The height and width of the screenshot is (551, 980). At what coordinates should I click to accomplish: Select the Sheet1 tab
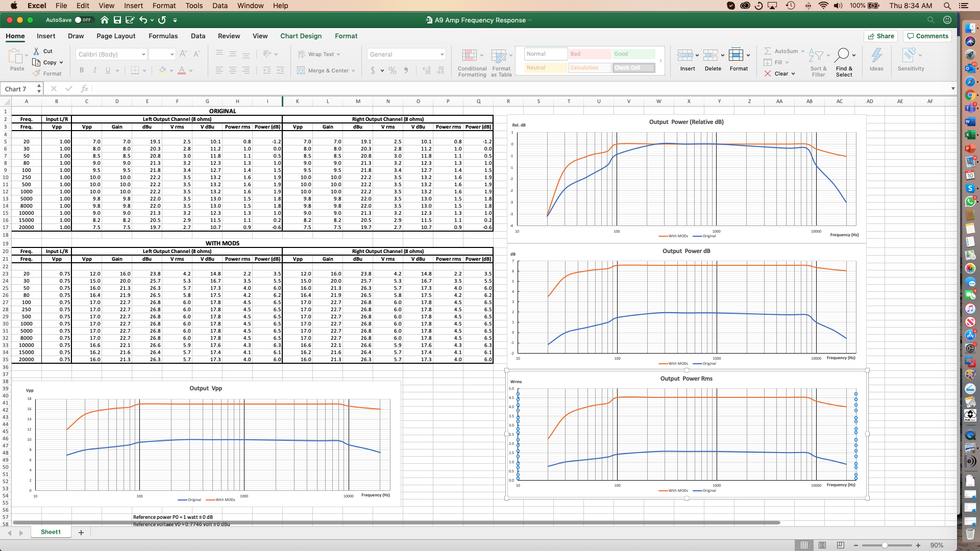point(51,532)
